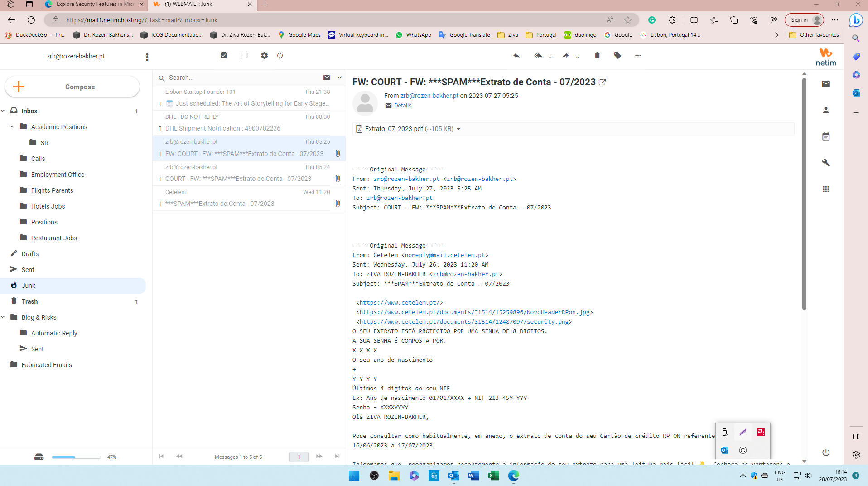Click attachment paperclip on Cetelem email
Viewport: 868px width, 486px height.
[x=338, y=204]
